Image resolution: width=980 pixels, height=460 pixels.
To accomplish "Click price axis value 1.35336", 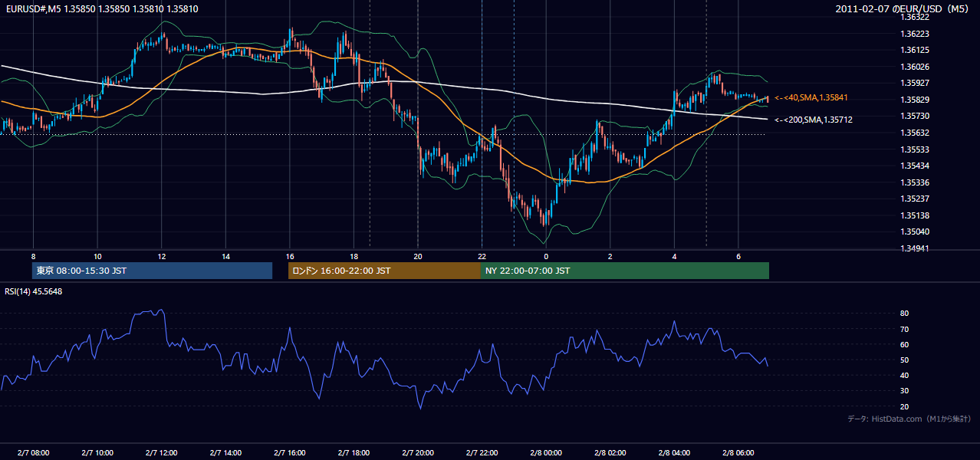I will [x=916, y=182].
